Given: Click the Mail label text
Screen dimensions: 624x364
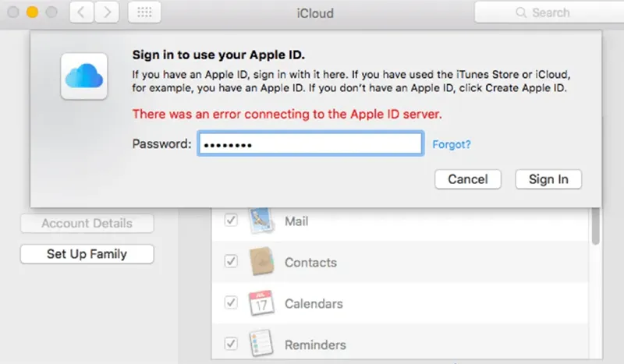Looking at the screenshot, I should tap(296, 221).
